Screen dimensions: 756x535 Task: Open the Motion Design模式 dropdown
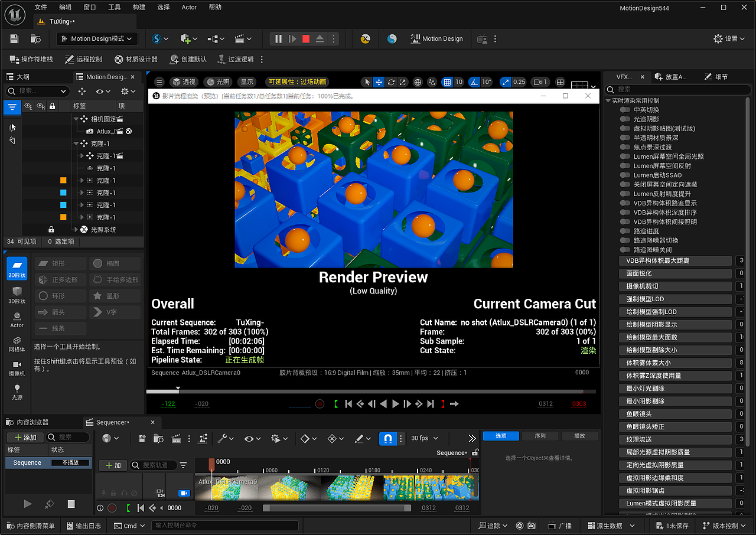click(x=98, y=39)
